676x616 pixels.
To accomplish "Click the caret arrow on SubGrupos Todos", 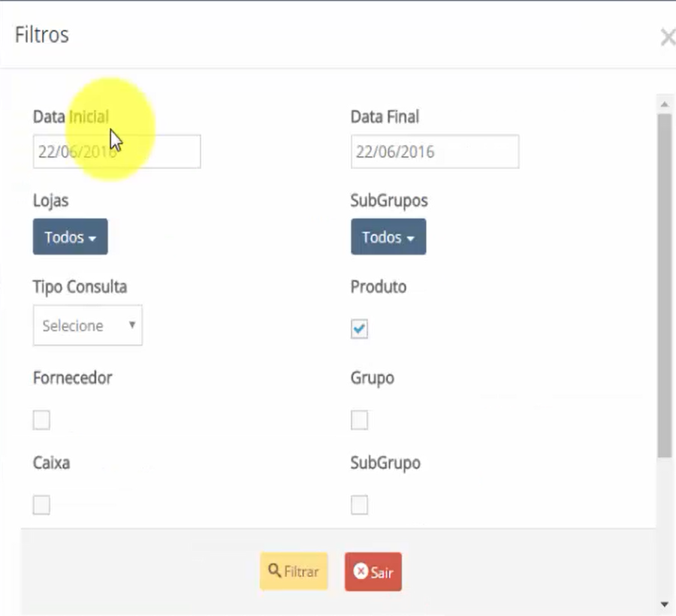I will [410, 238].
